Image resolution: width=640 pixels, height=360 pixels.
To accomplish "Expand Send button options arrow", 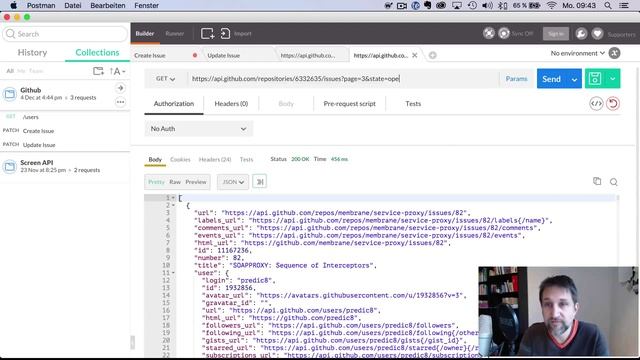I will [574, 79].
